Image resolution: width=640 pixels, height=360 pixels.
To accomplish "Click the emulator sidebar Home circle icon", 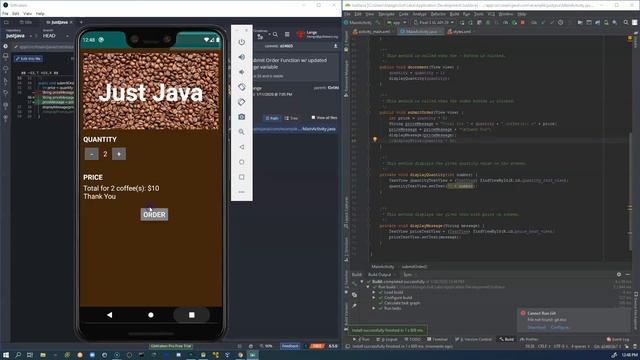I will [242, 162].
